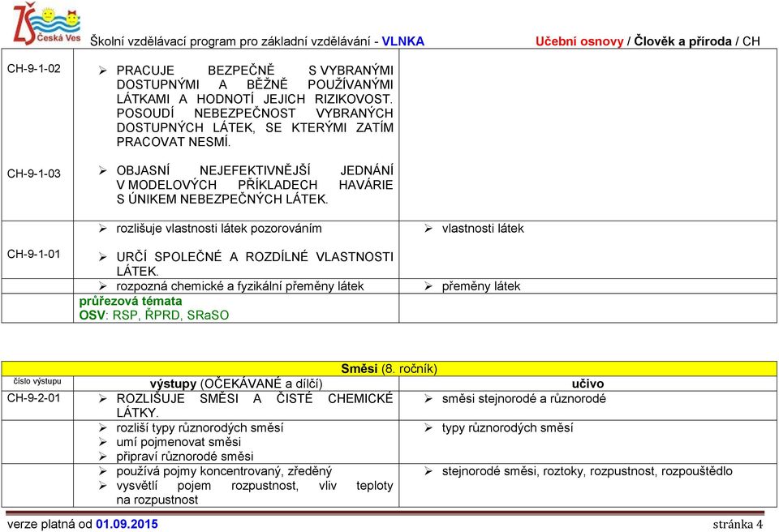Click 'Školní vzdělávací program pro základní vzdělávání'
Screen dimensions: 779x532
tap(230, 41)
